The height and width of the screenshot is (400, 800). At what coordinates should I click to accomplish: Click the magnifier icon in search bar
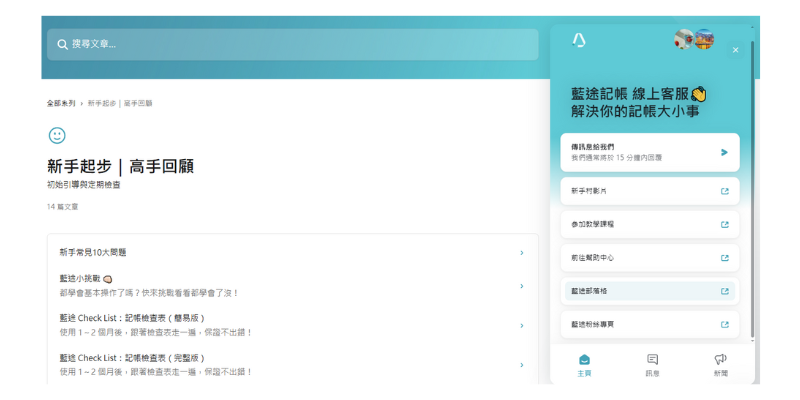(62, 44)
